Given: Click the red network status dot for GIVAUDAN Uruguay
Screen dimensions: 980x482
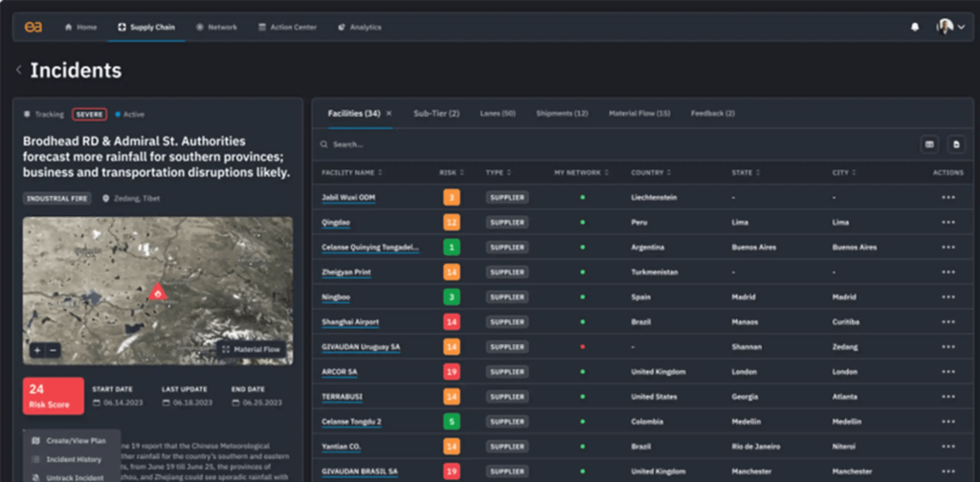Looking at the screenshot, I should (583, 347).
